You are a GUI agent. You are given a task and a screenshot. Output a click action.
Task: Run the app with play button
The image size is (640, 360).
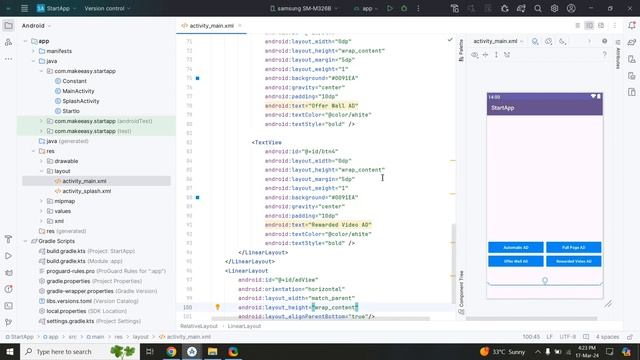point(390,8)
